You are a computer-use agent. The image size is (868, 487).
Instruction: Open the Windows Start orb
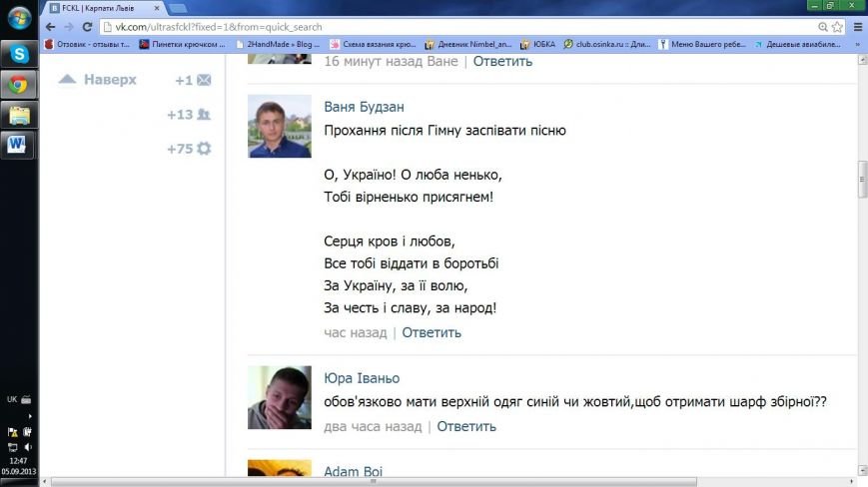click(x=19, y=18)
